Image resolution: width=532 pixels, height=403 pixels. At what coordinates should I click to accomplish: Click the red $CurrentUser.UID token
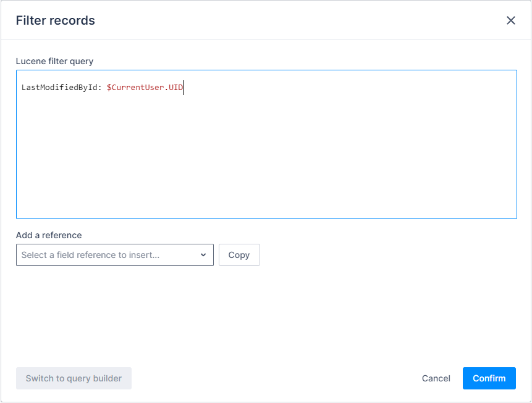[145, 88]
